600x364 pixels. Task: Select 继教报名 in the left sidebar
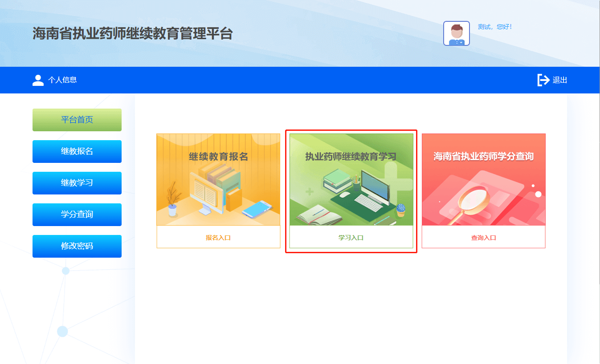77,151
